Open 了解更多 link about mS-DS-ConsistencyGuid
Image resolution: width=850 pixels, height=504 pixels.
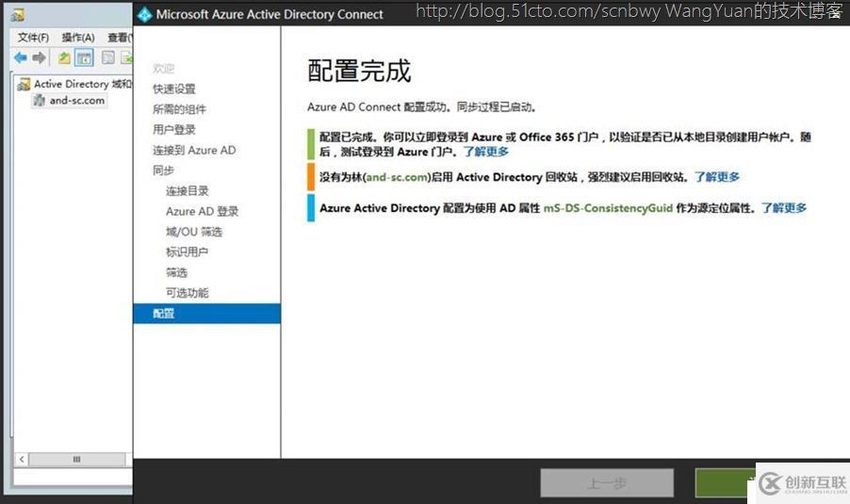(x=784, y=208)
